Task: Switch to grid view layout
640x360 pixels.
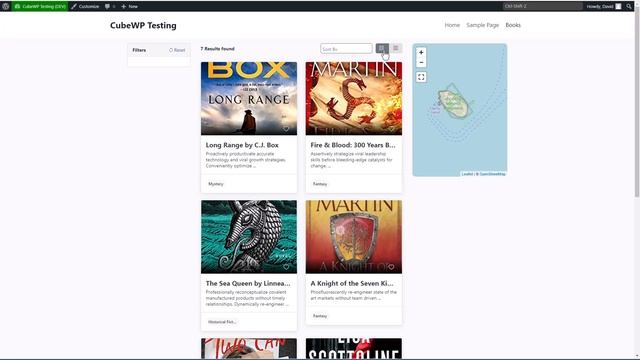Action: point(382,48)
